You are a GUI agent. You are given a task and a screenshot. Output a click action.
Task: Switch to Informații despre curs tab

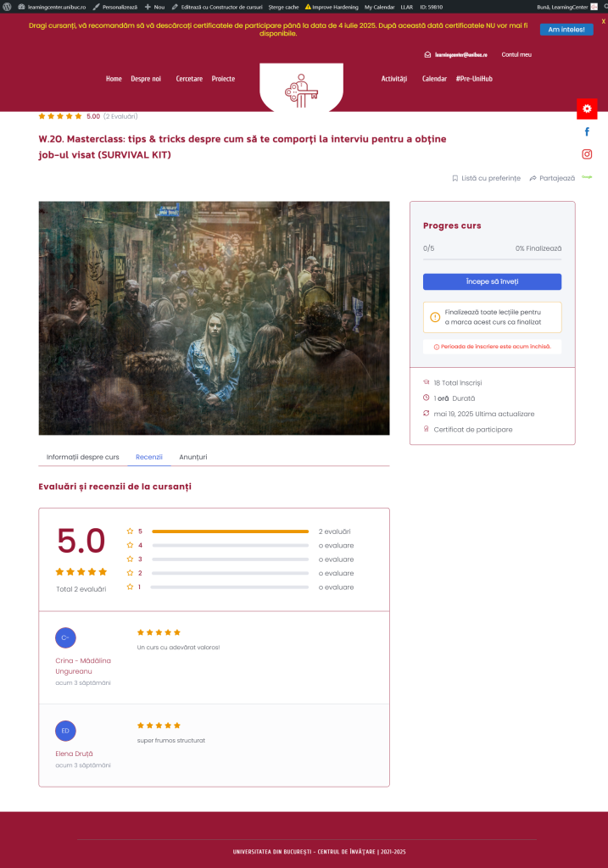pyautogui.click(x=82, y=457)
